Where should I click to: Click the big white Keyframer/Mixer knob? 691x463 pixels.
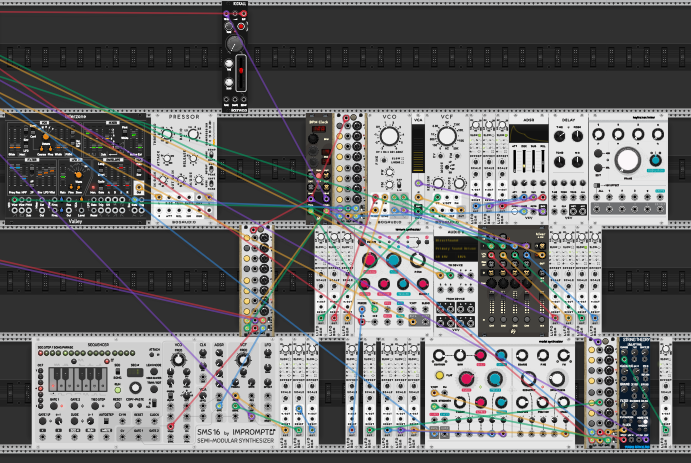coord(629,159)
